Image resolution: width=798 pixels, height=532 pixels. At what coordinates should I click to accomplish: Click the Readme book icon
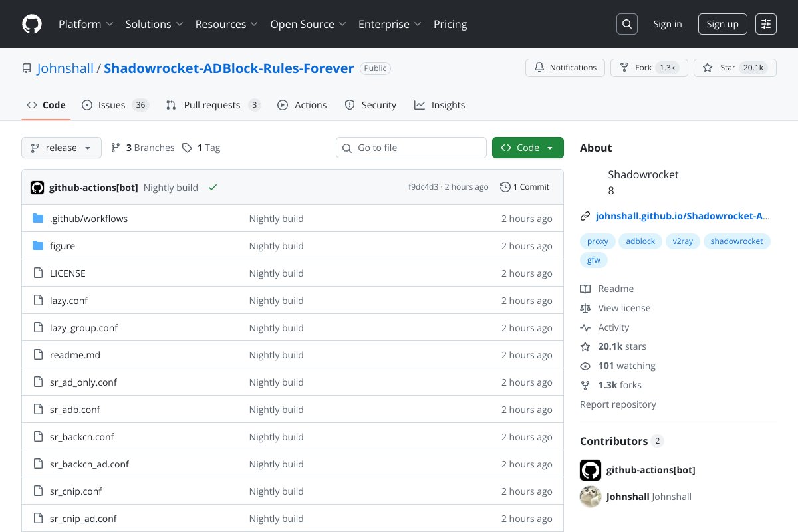[x=585, y=289]
